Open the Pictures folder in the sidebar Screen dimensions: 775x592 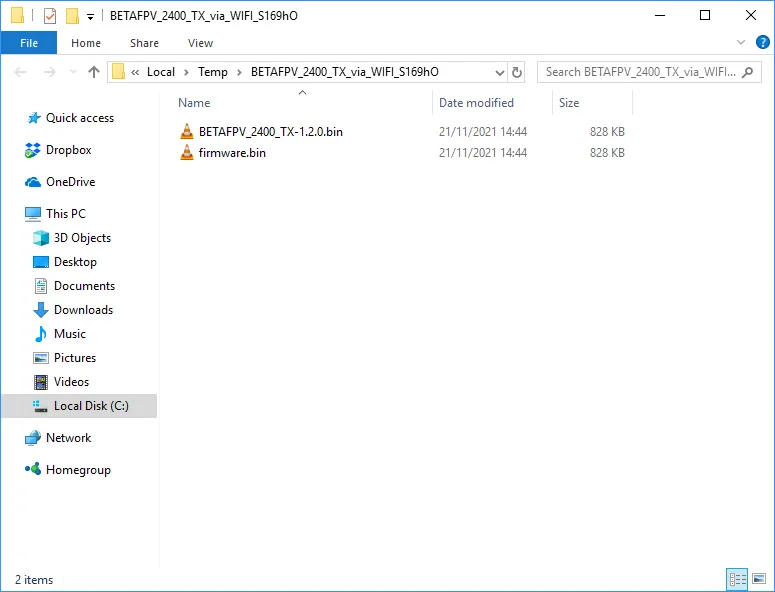75,358
